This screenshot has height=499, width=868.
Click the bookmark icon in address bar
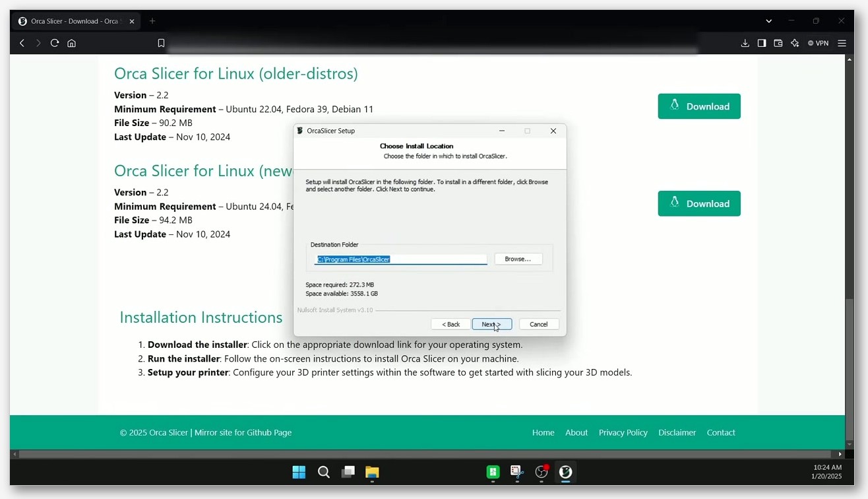click(161, 43)
